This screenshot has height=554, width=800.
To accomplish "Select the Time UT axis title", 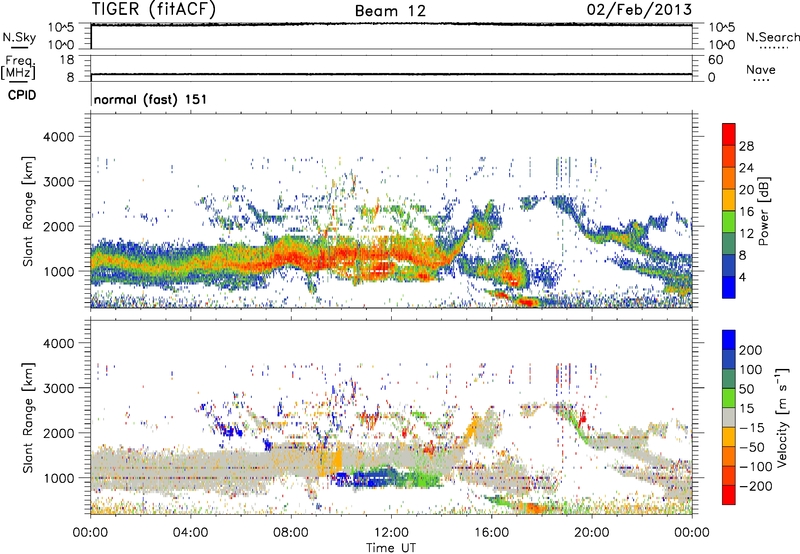I will click(x=391, y=548).
